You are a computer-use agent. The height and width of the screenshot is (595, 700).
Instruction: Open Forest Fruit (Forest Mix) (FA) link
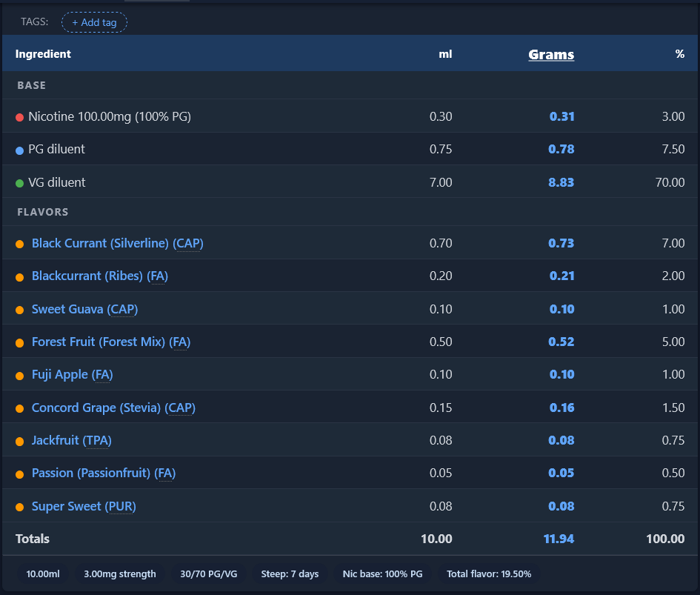[111, 342]
